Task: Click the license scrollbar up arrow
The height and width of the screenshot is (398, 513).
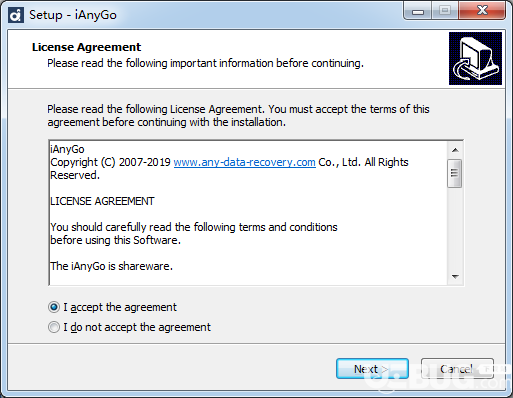Action: click(455, 150)
